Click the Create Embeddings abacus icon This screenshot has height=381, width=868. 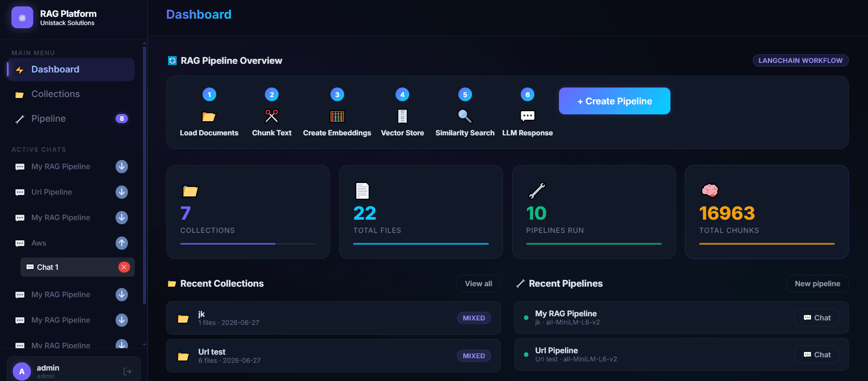[337, 117]
